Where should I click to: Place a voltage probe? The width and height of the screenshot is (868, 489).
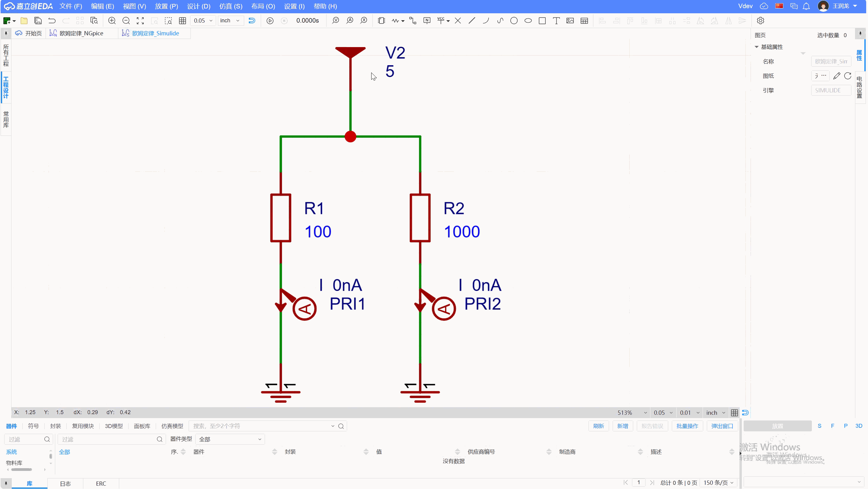point(335,21)
